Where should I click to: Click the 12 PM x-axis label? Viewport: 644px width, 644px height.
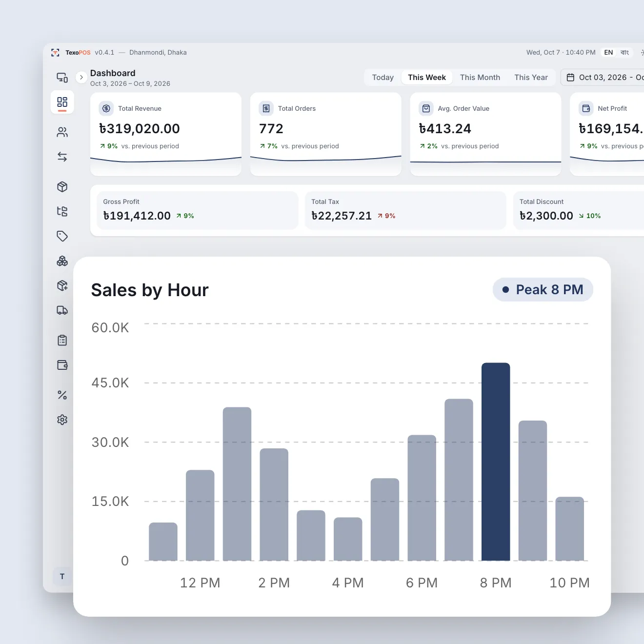(x=200, y=583)
